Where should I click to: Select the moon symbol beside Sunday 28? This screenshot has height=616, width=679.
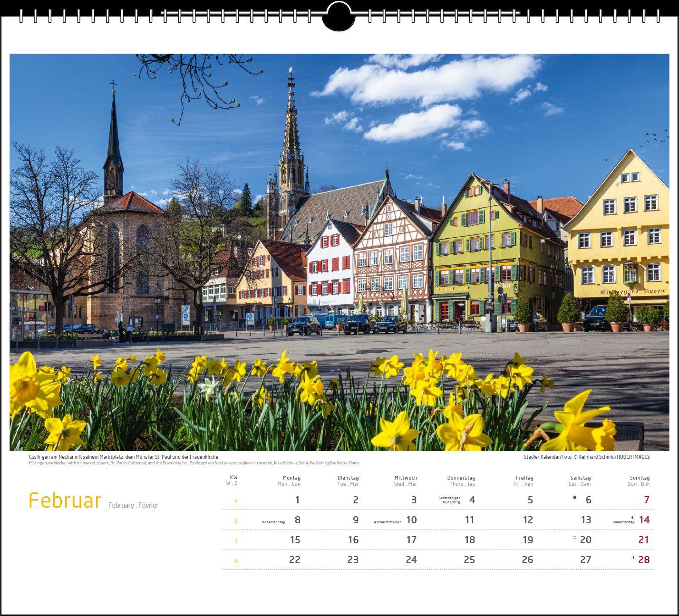pos(634,558)
